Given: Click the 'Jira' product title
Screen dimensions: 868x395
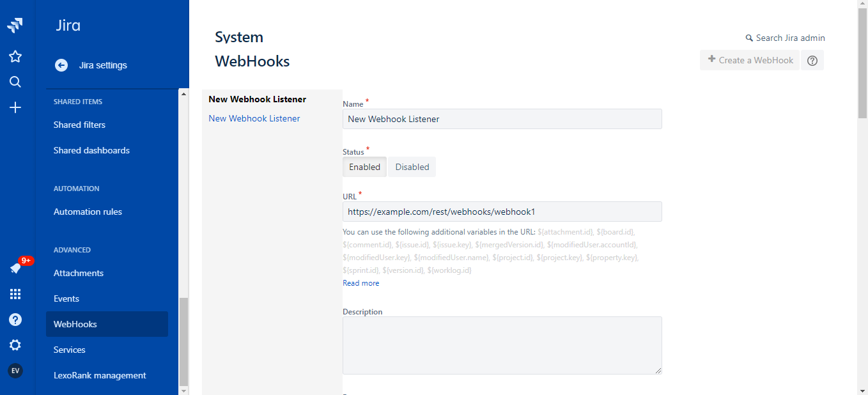Looking at the screenshot, I should click(x=68, y=26).
